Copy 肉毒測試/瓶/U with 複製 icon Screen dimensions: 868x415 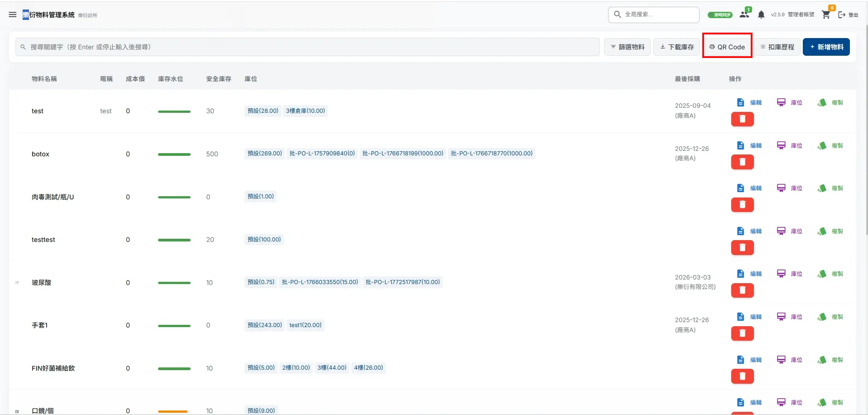(822, 188)
